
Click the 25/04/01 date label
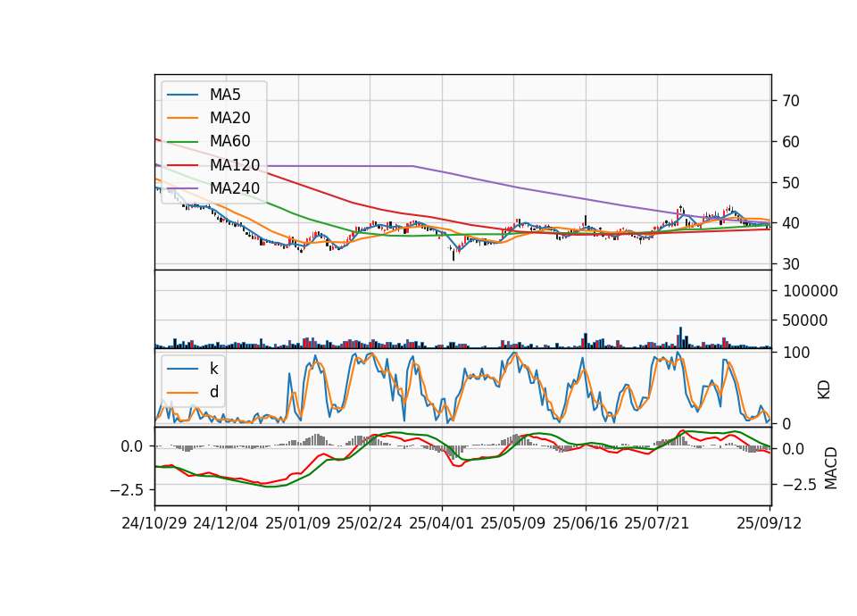point(441,523)
